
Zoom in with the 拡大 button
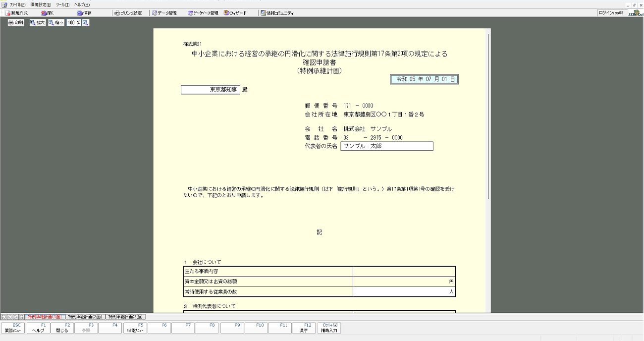(x=38, y=23)
